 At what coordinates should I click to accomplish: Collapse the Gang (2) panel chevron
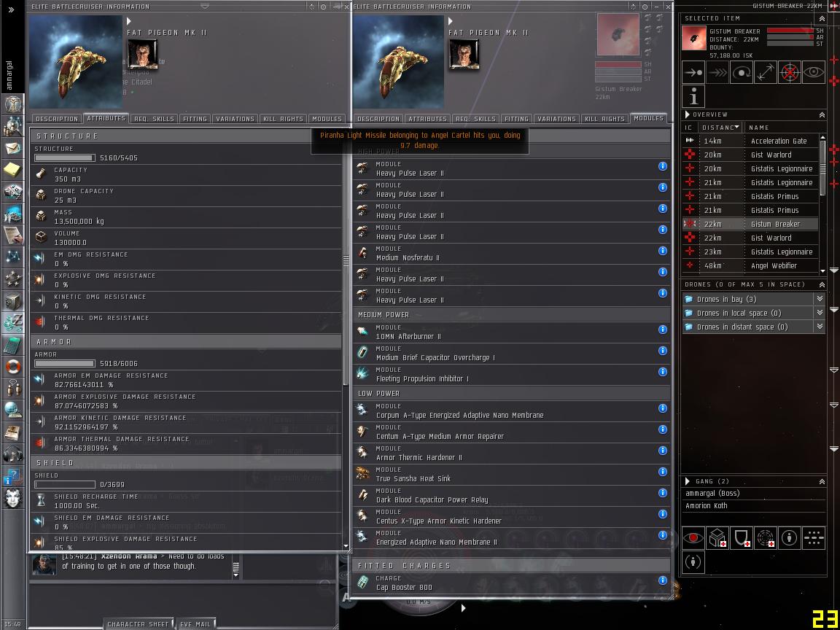click(822, 481)
